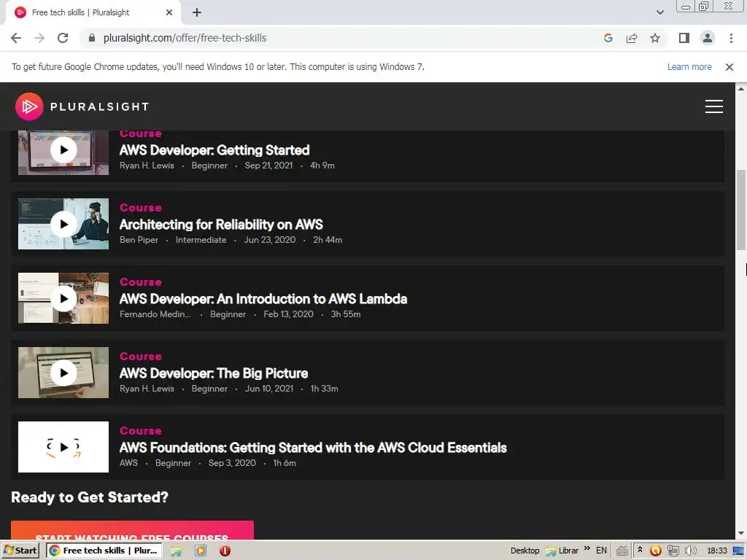Click page scrollbar down arrow
747x560 pixels.
[x=741, y=534]
